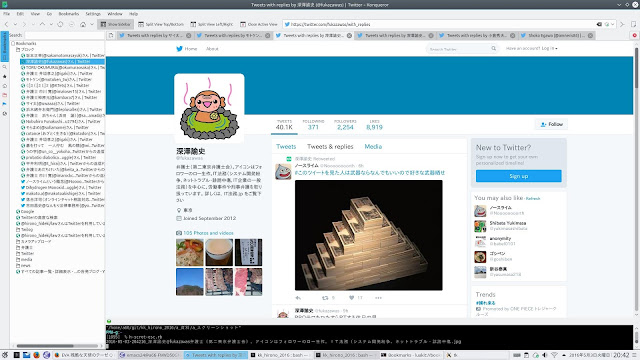Click the Stop loading icon in the toolbar
Screen dimensions: 640x360
click(71, 24)
